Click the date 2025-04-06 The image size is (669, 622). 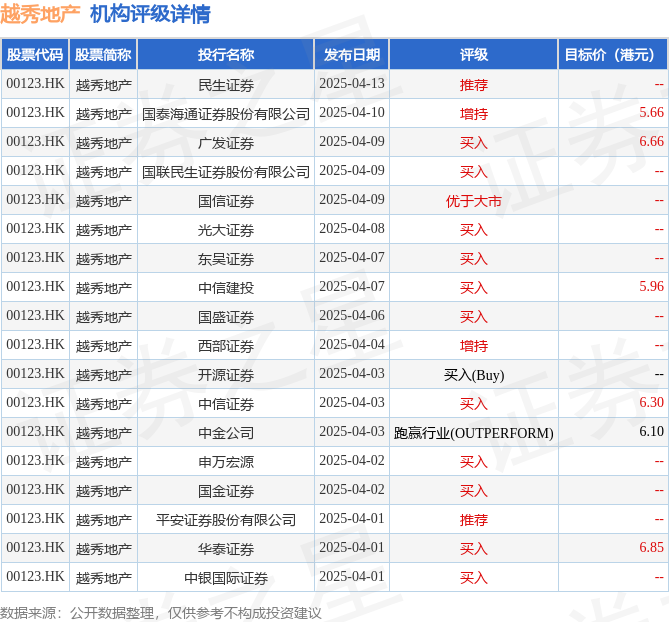coord(352,316)
